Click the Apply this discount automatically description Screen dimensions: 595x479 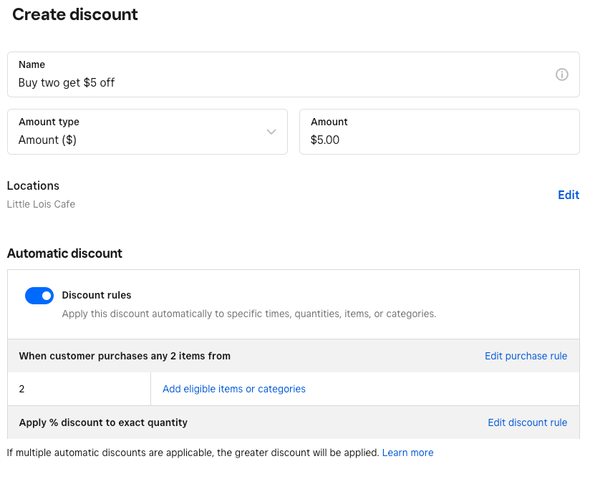249,314
